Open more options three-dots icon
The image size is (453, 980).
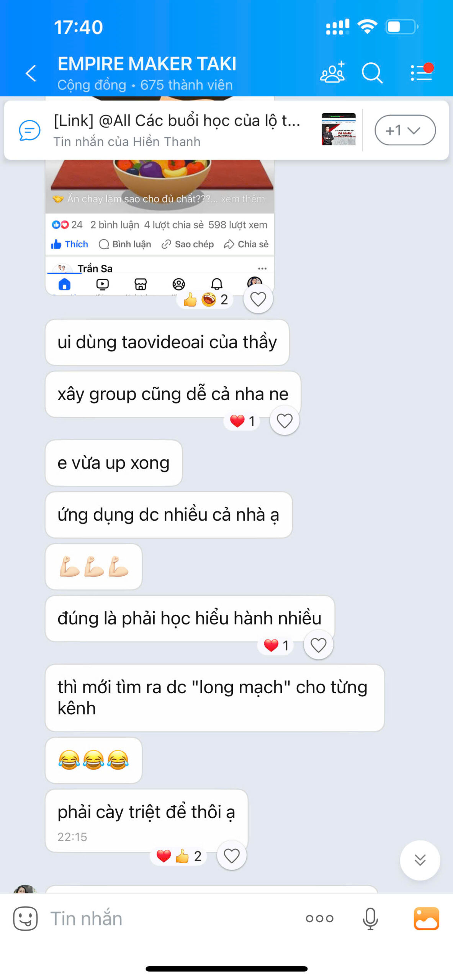(319, 918)
